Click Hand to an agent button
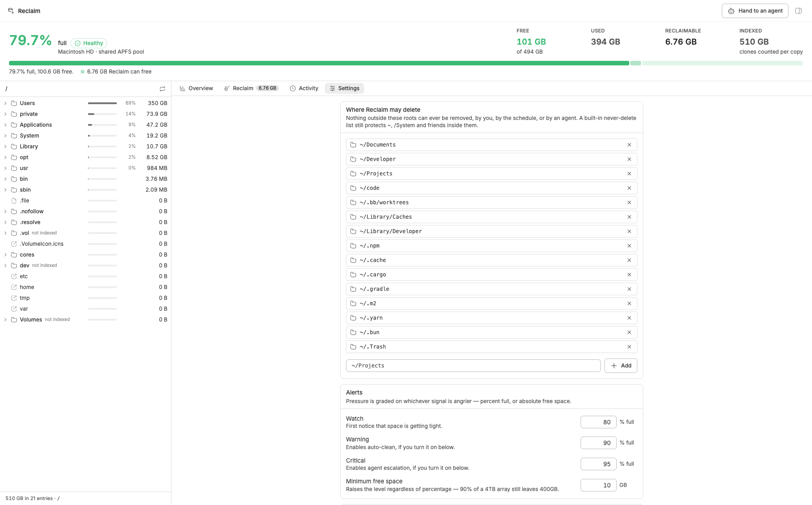Image resolution: width=812 pixels, height=505 pixels. click(x=755, y=11)
